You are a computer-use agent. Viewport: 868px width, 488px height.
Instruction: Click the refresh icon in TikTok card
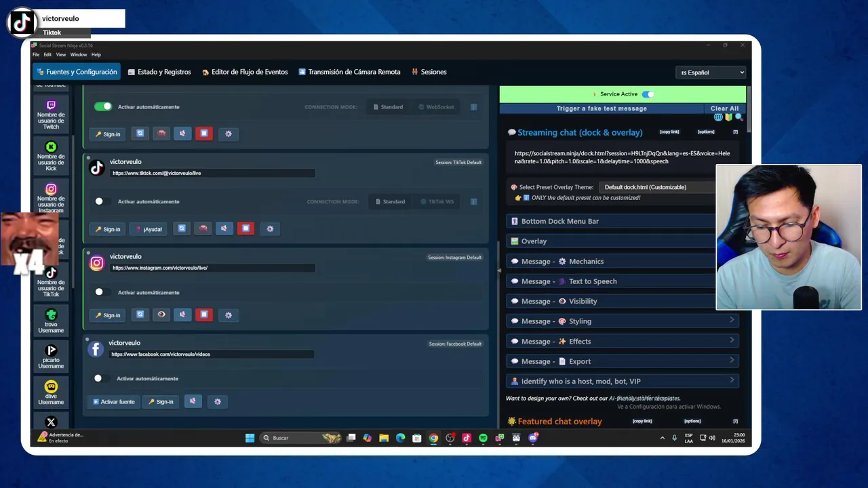coord(182,229)
